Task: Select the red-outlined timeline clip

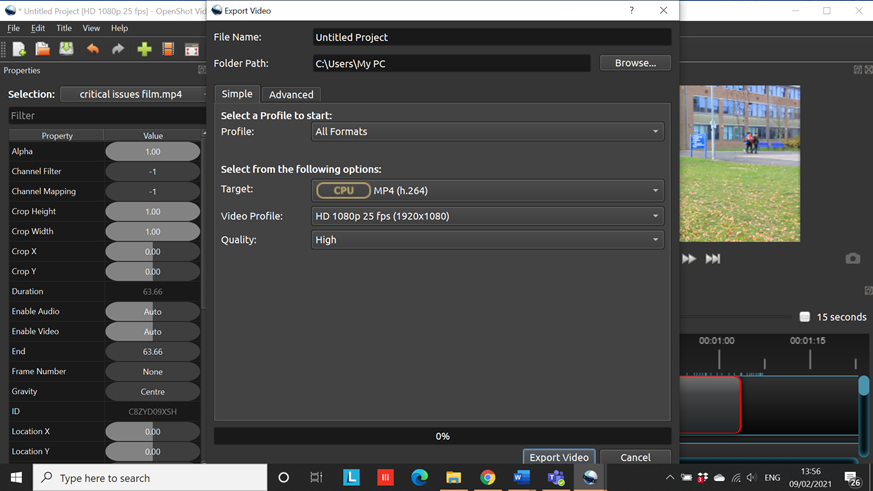Action: point(710,405)
